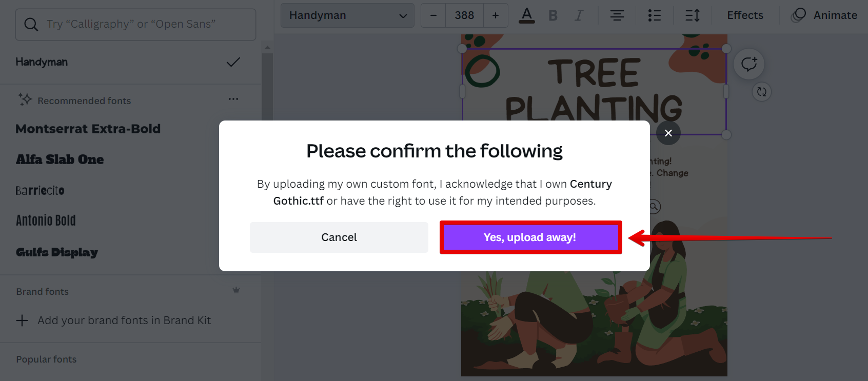
Task: Open the Animate menu
Action: click(x=824, y=15)
